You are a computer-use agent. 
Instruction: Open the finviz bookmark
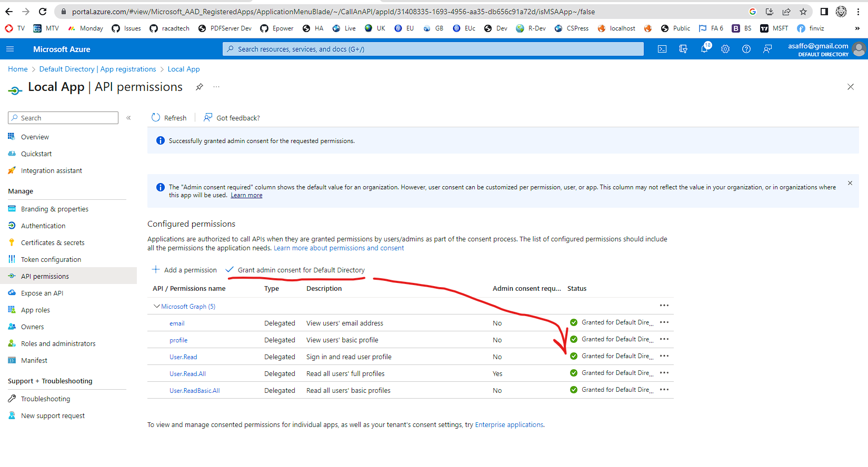click(811, 28)
